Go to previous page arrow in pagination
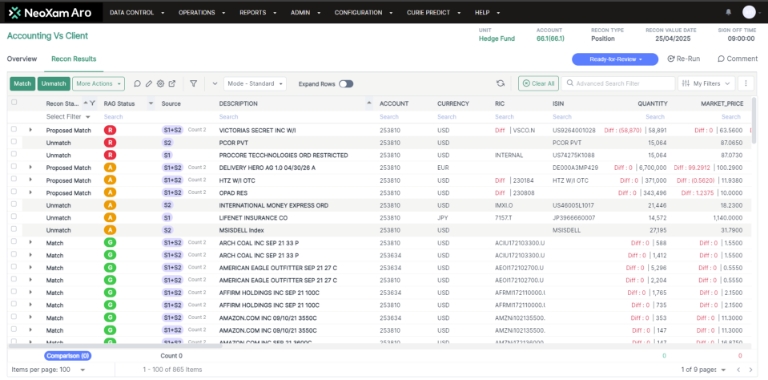This screenshot has width=768, height=380. [738, 370]
